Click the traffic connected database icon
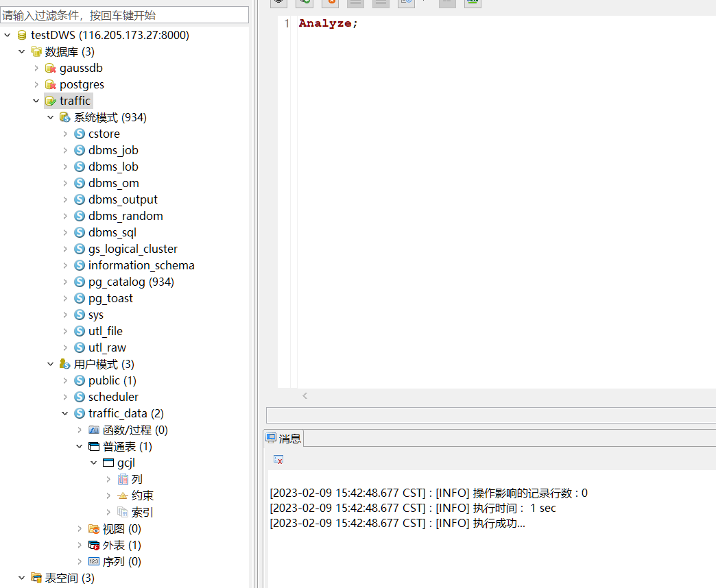 (x=51, y=101)
